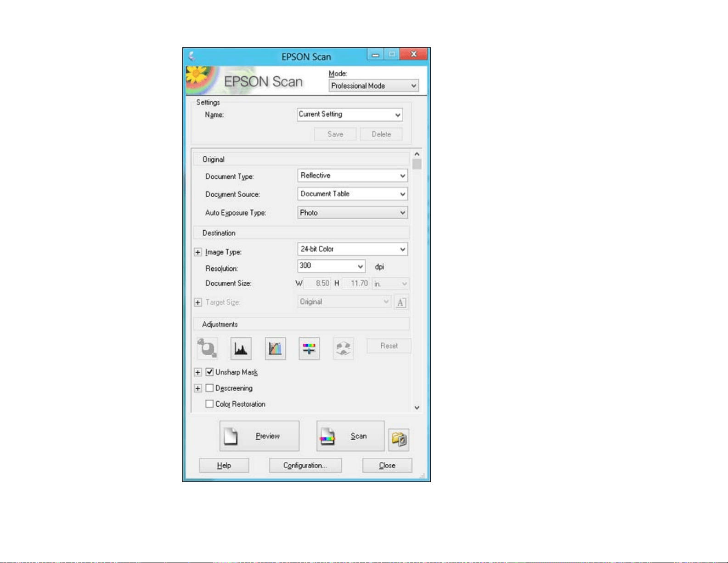Expand the Image Type options
Viewport: 728px width, 563px height.
point(198,252)
